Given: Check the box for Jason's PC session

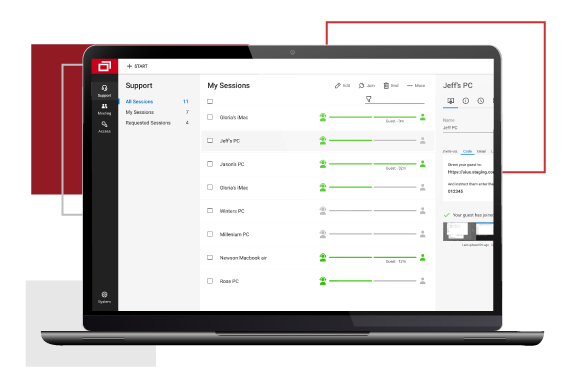Looking at the screenshot, I should [x=210, y=164].
